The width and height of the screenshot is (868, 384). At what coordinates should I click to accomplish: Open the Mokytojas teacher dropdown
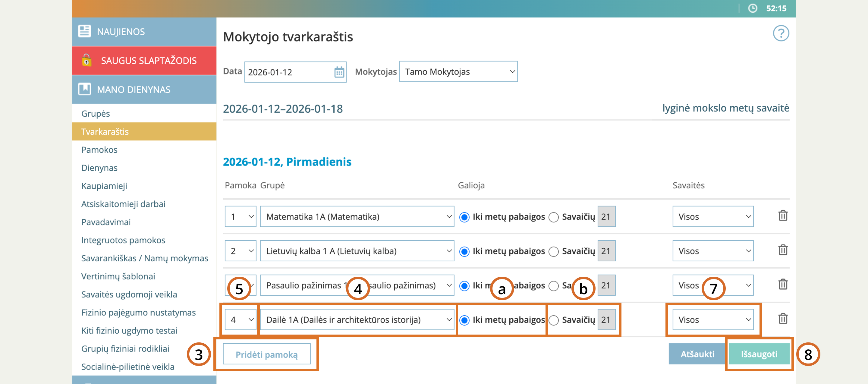458,72
